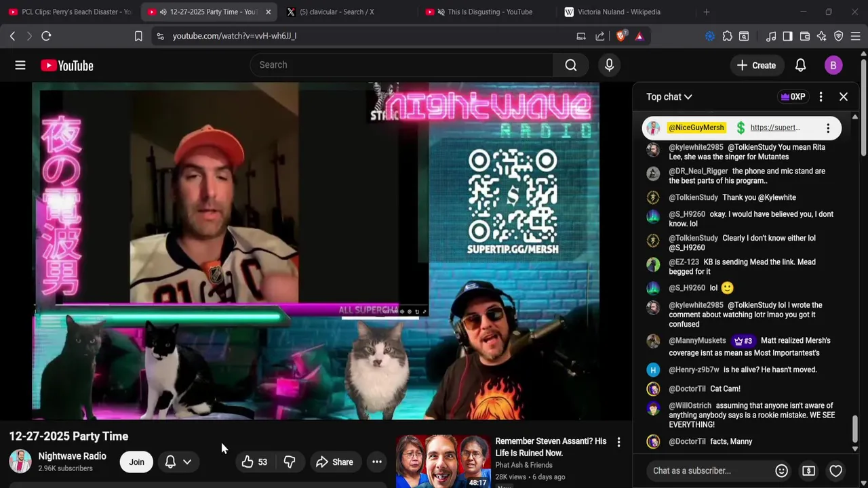The image size is (868, 488).
Task: Open the supertip link in pinned chat
Action: point(774,127)
